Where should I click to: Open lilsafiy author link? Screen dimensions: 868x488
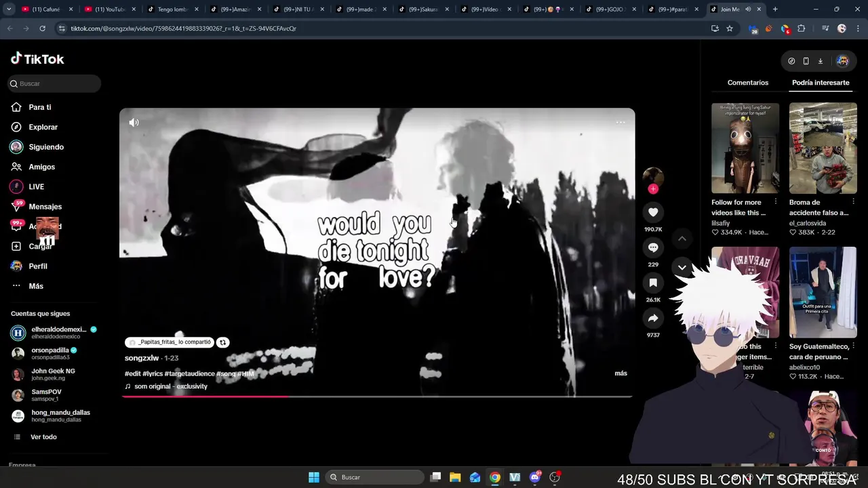[x=721, y=223]
